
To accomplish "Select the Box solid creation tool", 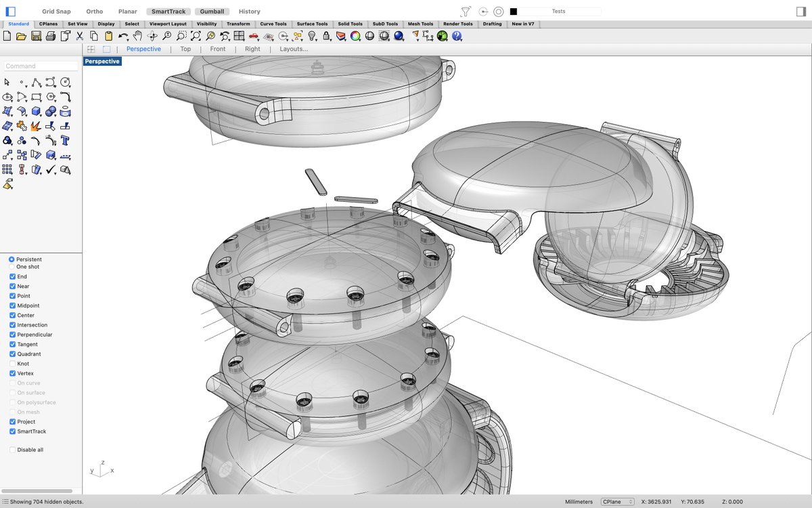I will point(36,111).
